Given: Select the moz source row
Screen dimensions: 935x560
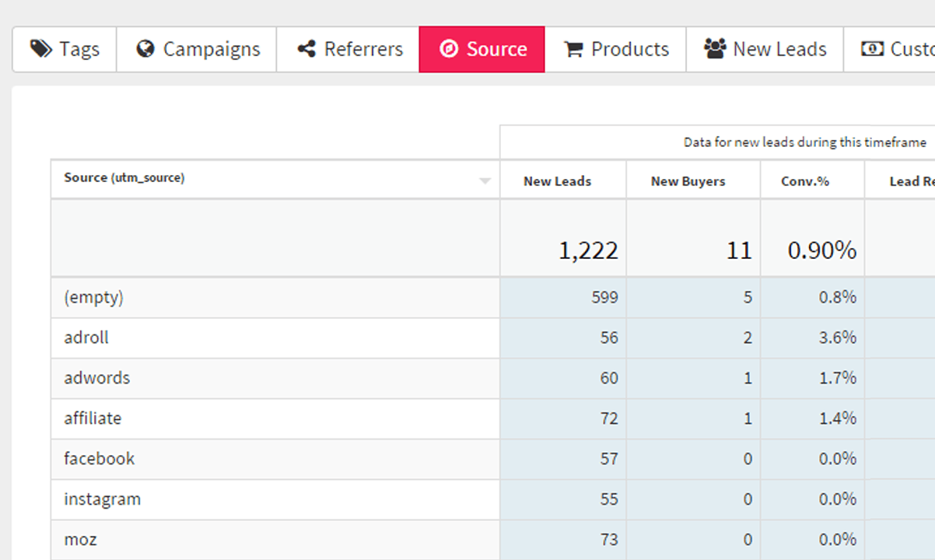Looking at the screenshot, I should [x=493, y=540].
